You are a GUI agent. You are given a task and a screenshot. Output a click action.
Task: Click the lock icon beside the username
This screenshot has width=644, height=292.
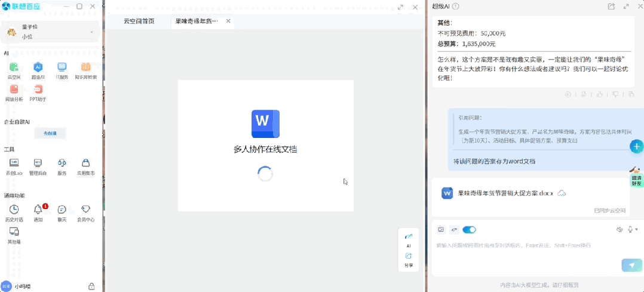pyautogui.click(x=91, y=287)
